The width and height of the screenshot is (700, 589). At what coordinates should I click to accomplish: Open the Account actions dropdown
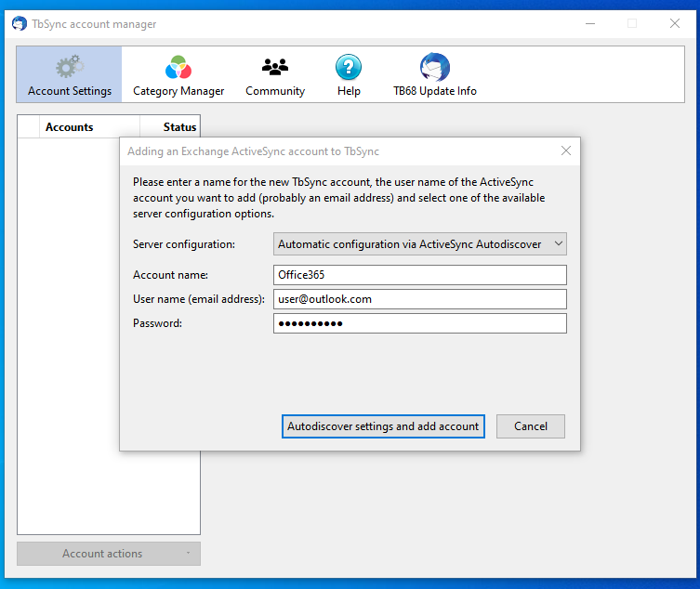[x=109, y=554]
